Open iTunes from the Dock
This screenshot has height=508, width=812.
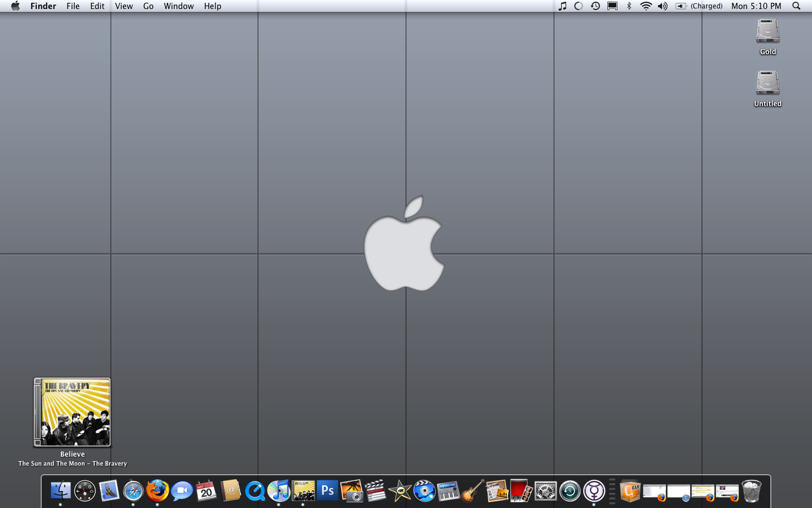click(x=279, y=491)
